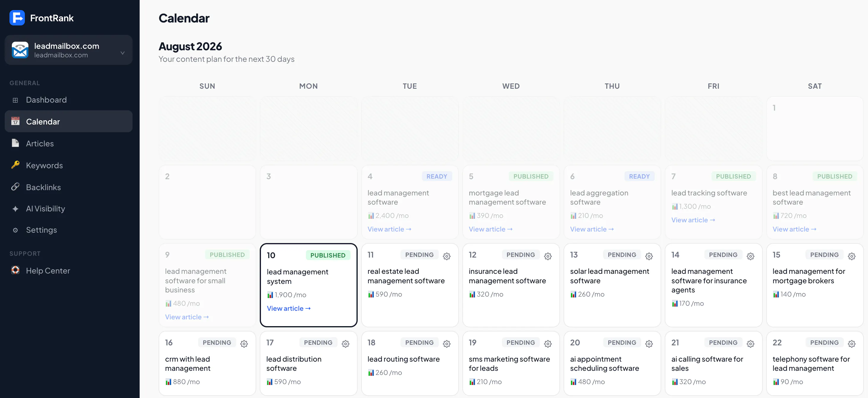Image resolution: width=868 pixels, height=398 pixels.
Task: Open AI Visibility in sidebar
Action: tap(68, 209)
